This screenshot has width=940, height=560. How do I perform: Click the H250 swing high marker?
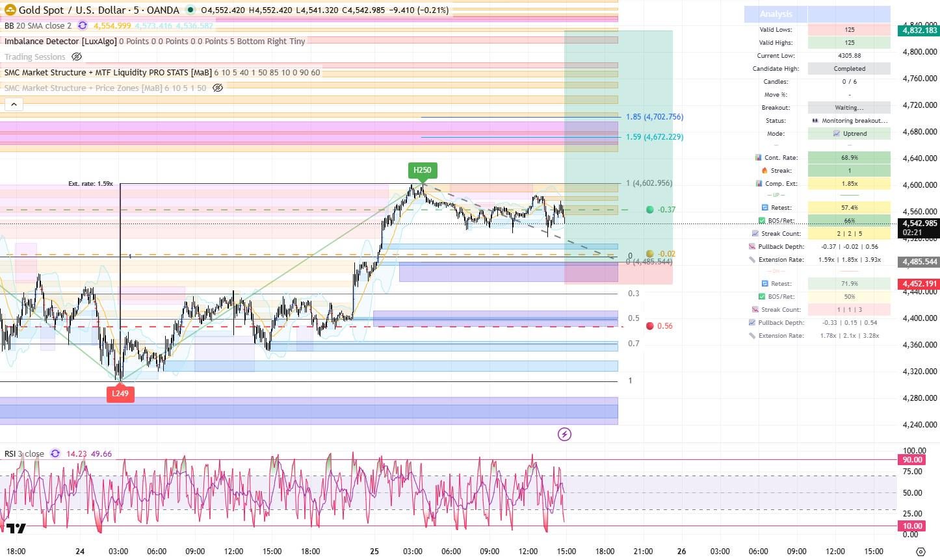(x=423, y=170)
